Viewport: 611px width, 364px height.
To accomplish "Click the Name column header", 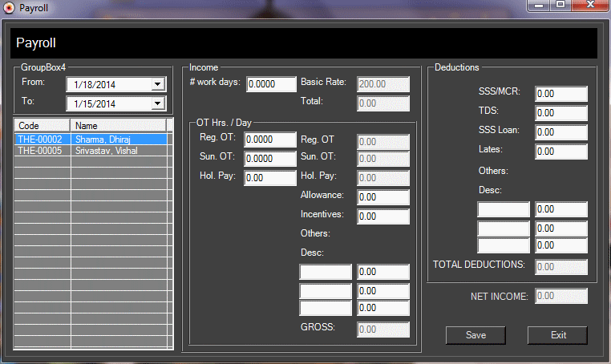I will pyautogui.click(x=119, y=126).
